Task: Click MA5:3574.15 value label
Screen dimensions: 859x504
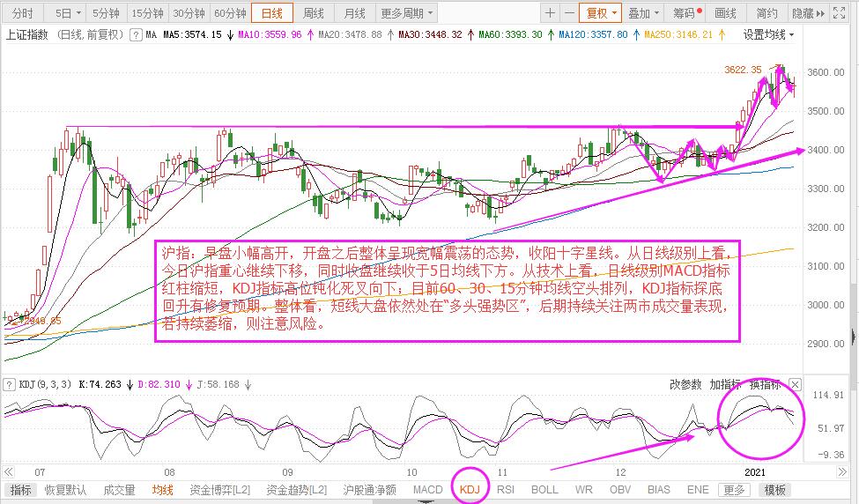Action: point(192,35)
